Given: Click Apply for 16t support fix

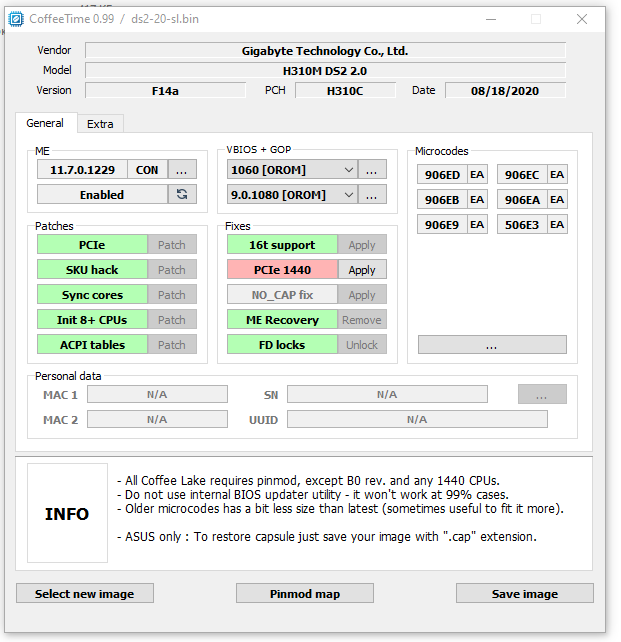Looking at the screenshot, I should [362, 244].
